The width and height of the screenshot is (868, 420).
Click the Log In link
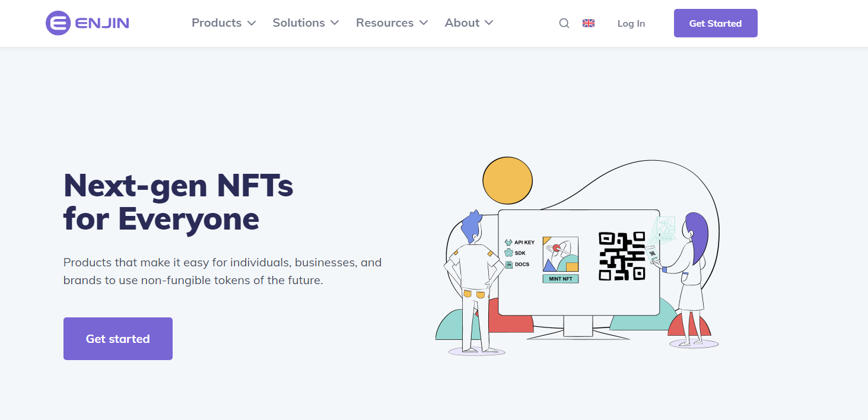click(631, 24)
